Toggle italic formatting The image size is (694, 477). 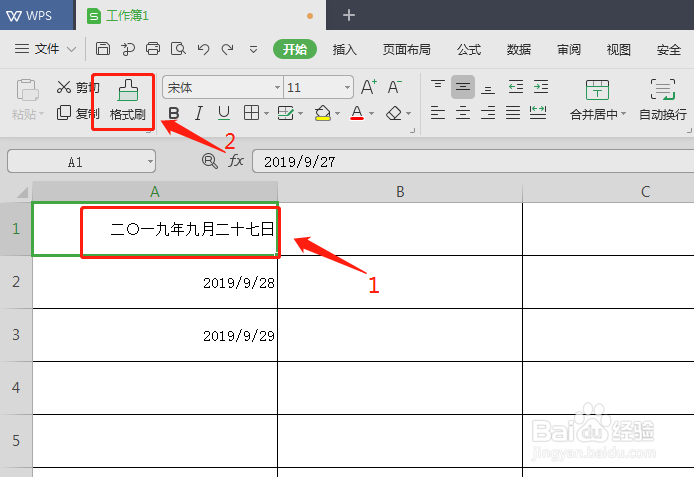[199, 113]
